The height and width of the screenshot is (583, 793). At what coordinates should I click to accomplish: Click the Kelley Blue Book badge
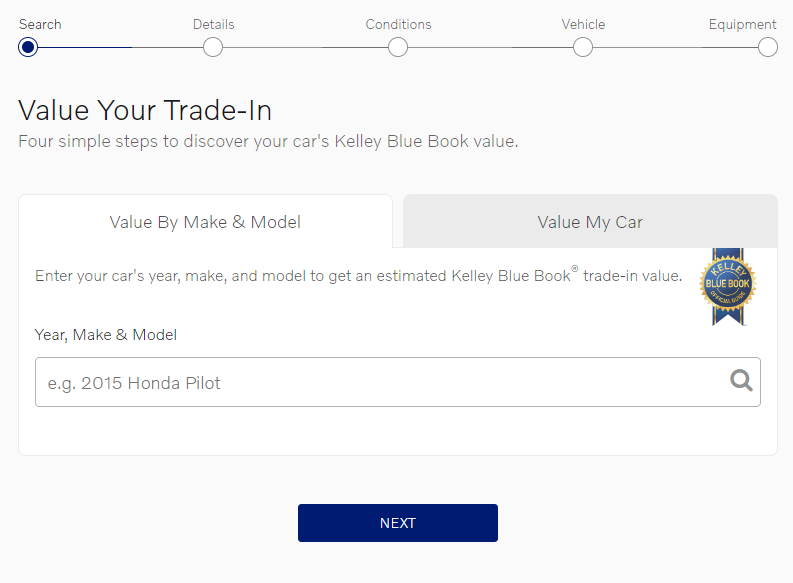(x=727, y=288)
